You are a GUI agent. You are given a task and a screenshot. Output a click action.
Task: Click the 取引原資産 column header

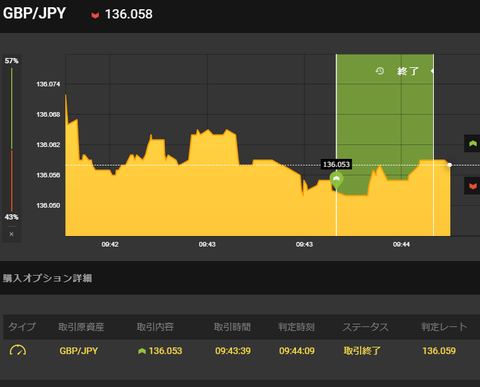[x=81, y=327]
